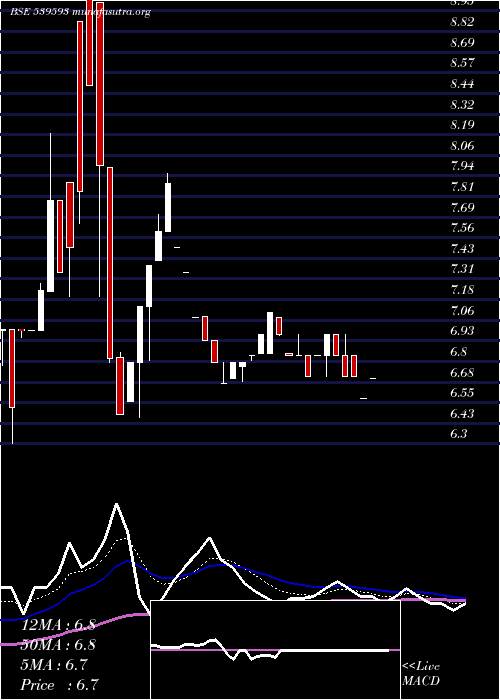Click the '12MA : 6.8' indicator reading
500x700 pixels.
[58, 625]
